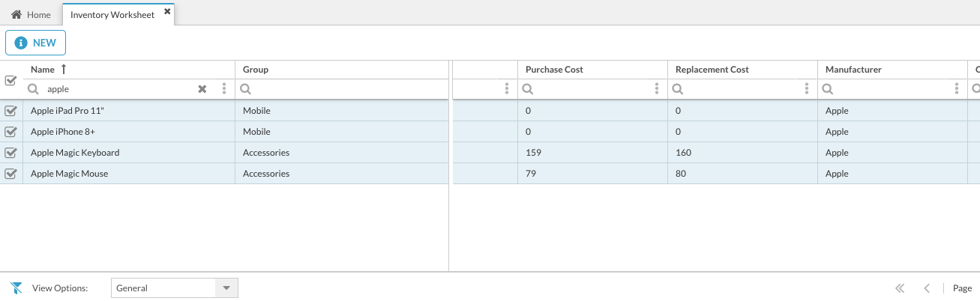Viewport: 980px width, 301px height.
Task: Open Manufacturer filter options menu
Action: (957, 89)
